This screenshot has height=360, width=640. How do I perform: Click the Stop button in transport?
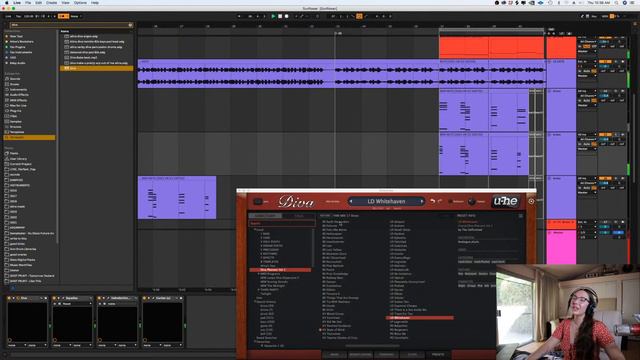click(280, 16)
